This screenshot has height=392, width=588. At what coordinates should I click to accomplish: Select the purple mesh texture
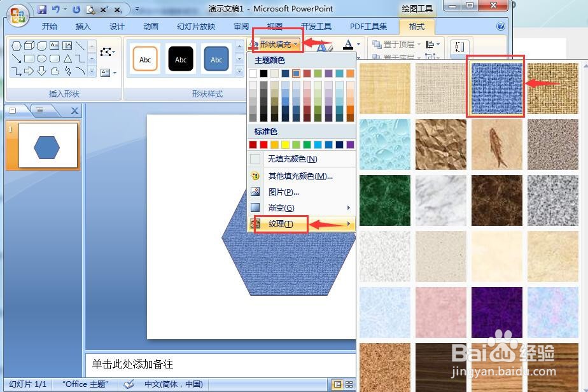pos(496,312)
